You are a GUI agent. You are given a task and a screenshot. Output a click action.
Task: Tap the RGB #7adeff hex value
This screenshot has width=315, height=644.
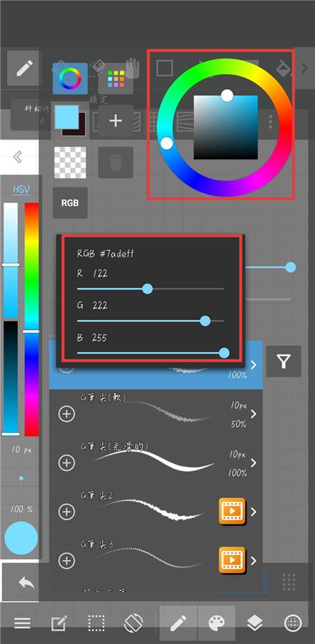tap(106, 254)
